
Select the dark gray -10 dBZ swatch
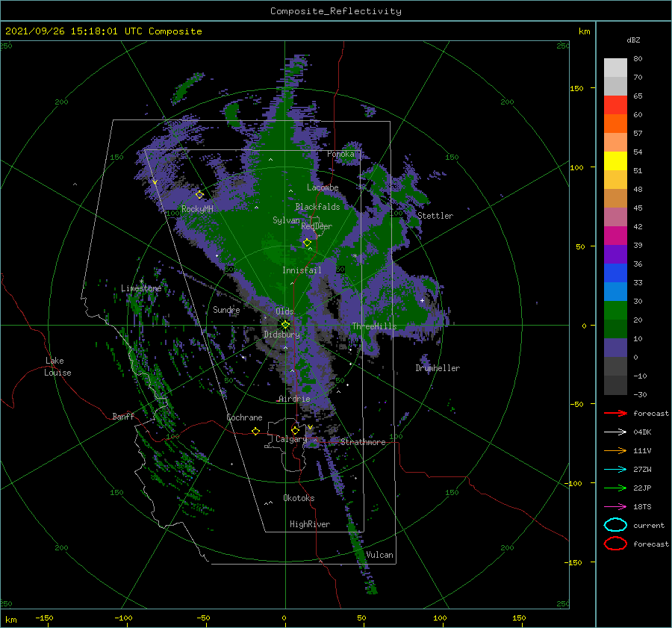615,385
